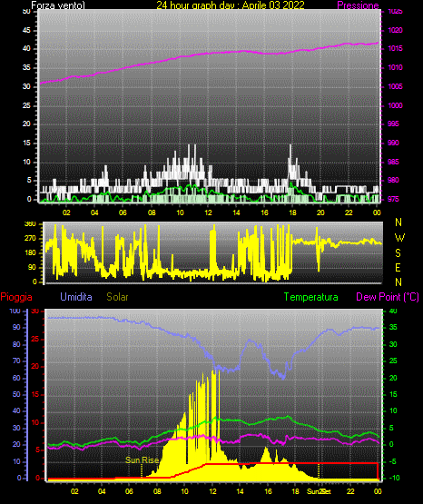Click the '180' wind direction axis value

point(30,253)
